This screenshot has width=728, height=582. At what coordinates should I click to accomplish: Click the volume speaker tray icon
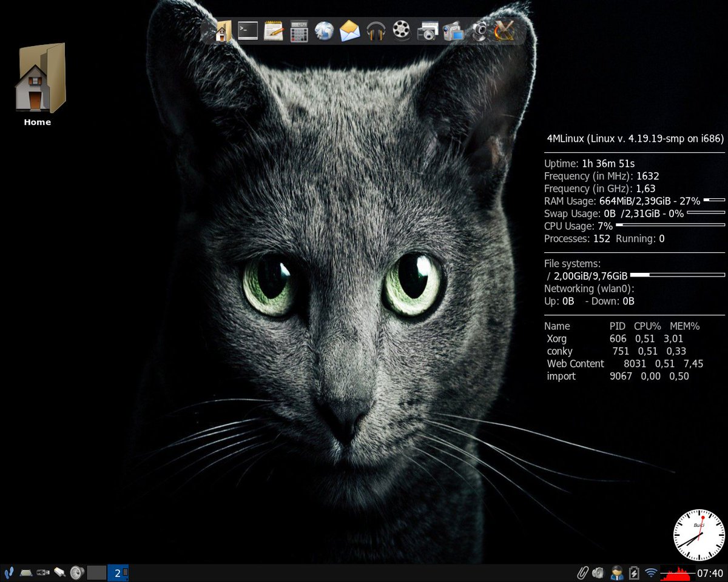pos(599,572)
